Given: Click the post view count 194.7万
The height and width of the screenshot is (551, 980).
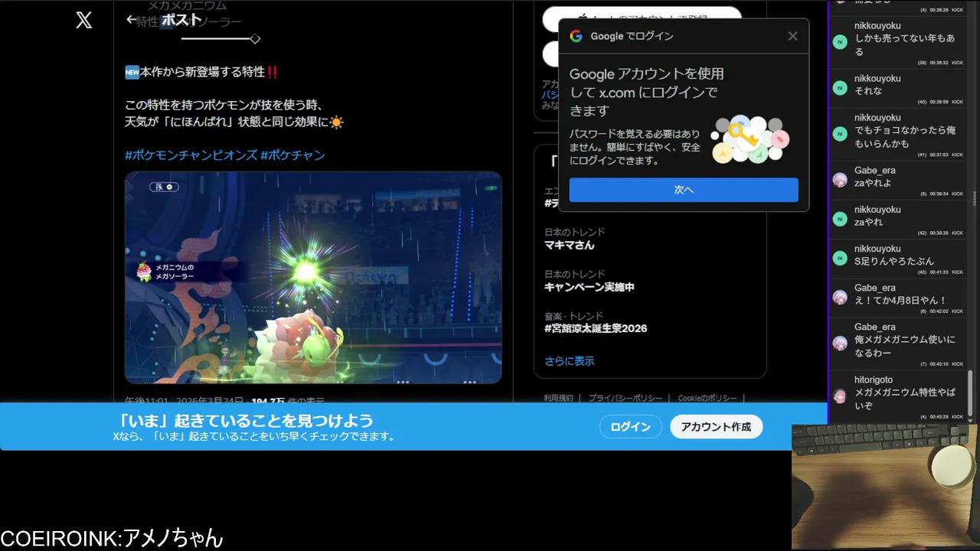Looking at the screenshot, I should pos(268,400).
